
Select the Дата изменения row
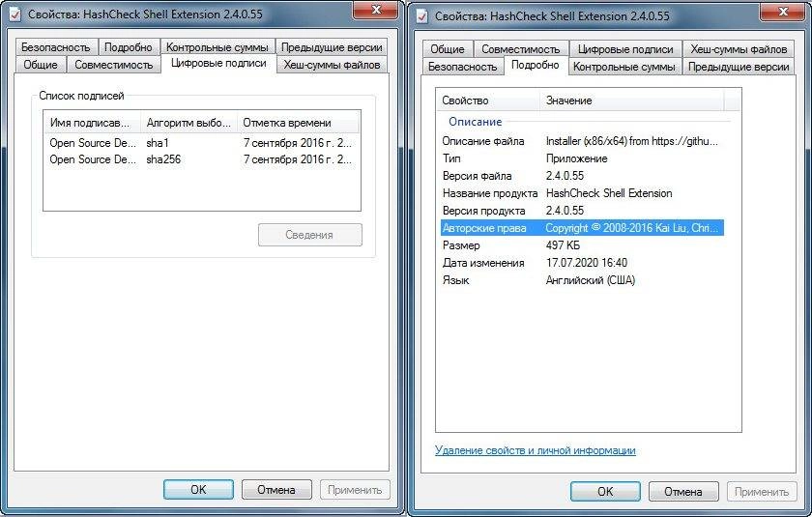coord(582,263)
